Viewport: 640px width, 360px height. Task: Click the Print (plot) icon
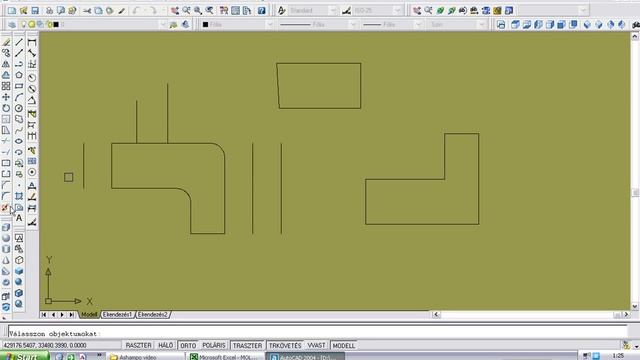tap(49, 11)
